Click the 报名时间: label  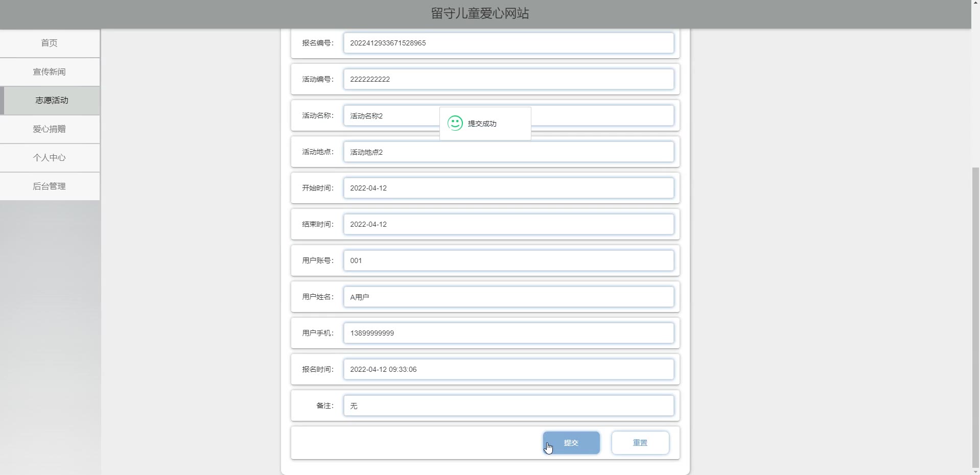(318, 369)
